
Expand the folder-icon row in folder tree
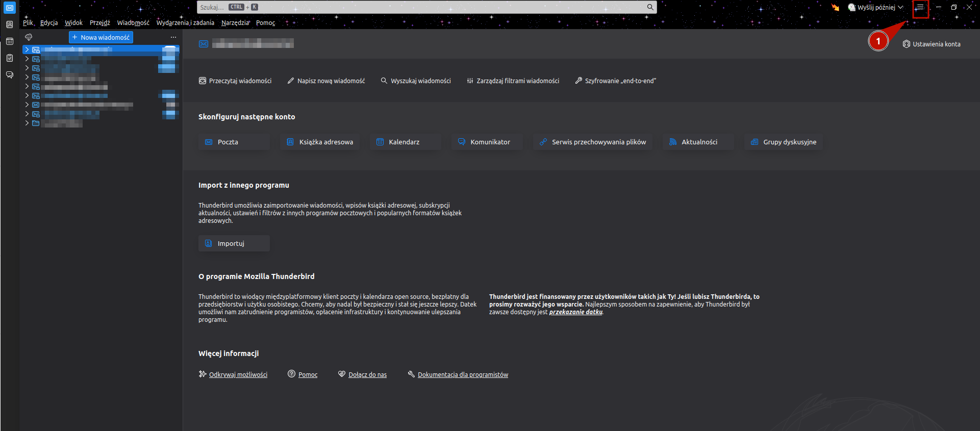(27, 123)
